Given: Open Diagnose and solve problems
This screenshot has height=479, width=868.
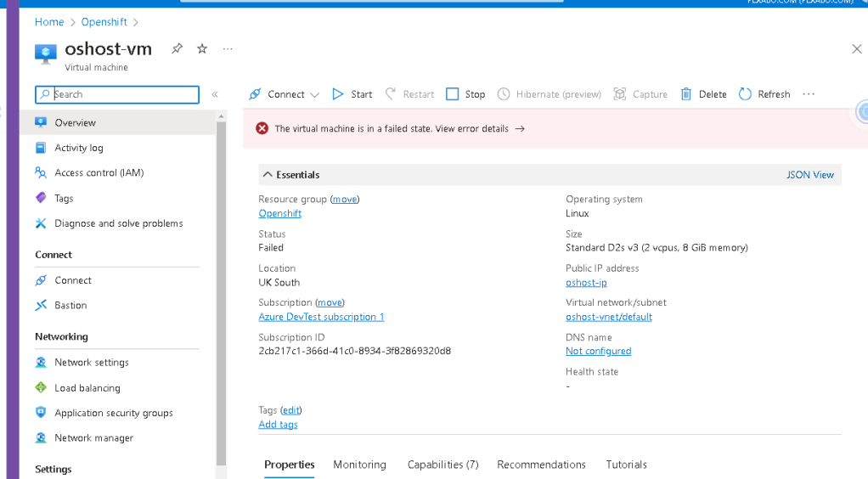Looking at the screenshot, I should coord(117,223).
